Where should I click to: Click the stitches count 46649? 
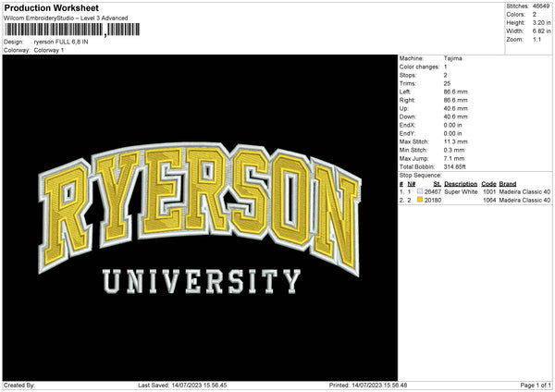coord(541,6)
